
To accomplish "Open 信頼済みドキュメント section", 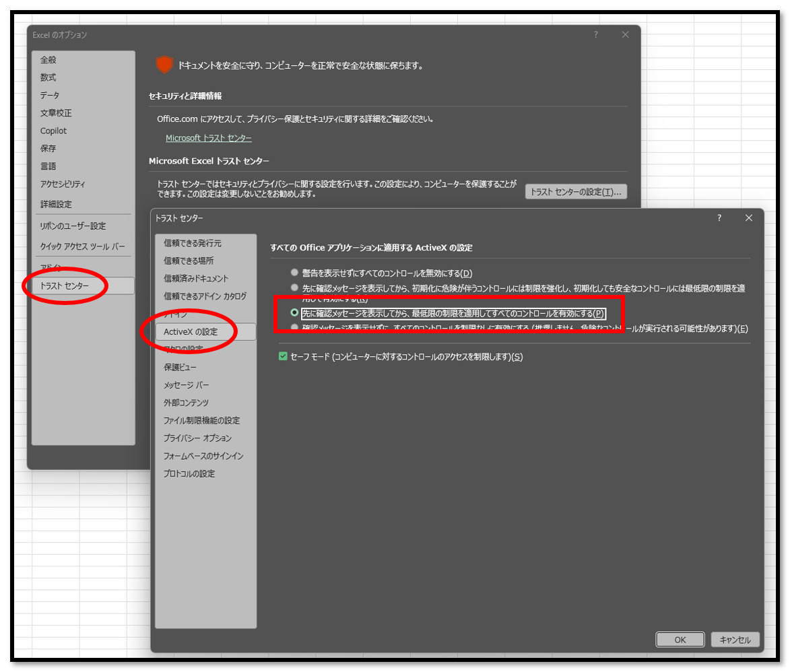I will (x=196, y=278).
